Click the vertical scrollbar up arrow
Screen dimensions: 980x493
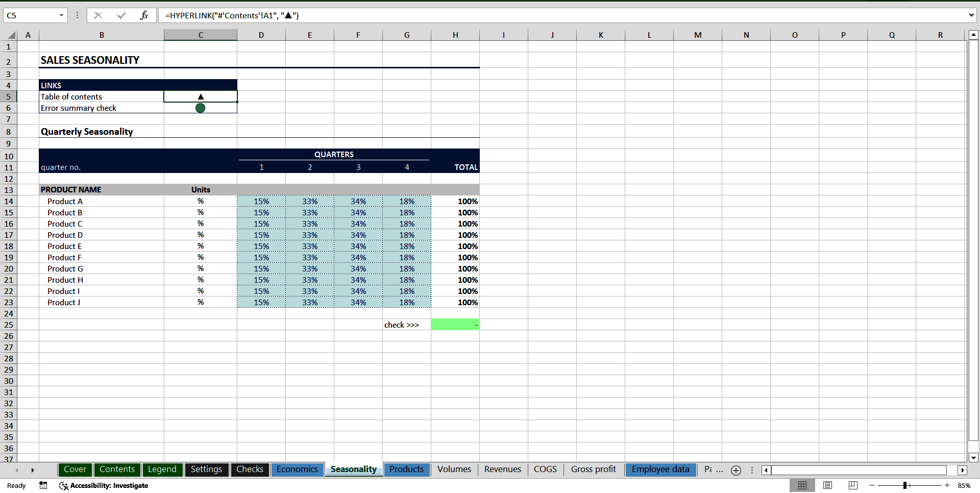[x=973, y=35]
